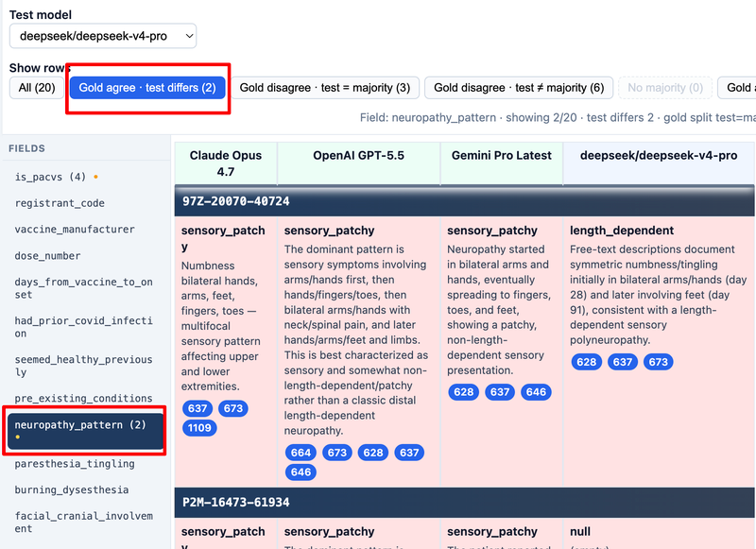Filter by Gold disagree · test ≠ majority (6)
Screen dimensions: 756x549
click(519, 88)
